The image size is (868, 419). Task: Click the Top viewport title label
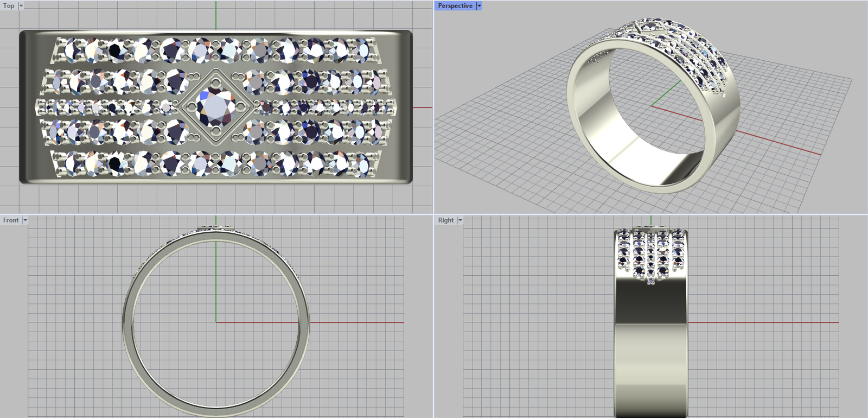(x=9, y=6)
